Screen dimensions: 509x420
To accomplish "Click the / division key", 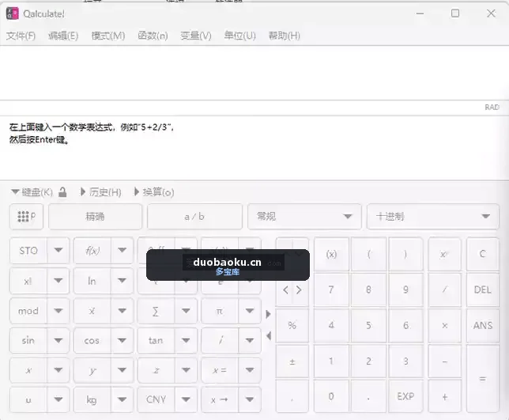I will [444, 289].
